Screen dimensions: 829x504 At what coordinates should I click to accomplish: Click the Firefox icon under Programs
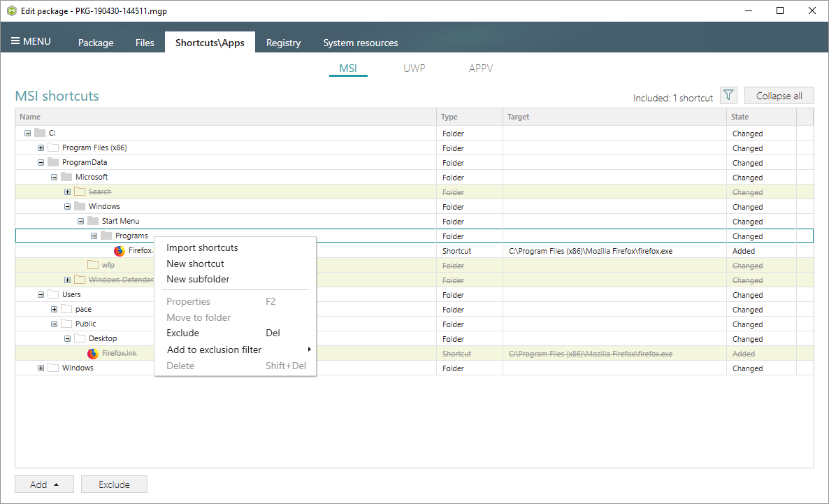pos(120,251)
